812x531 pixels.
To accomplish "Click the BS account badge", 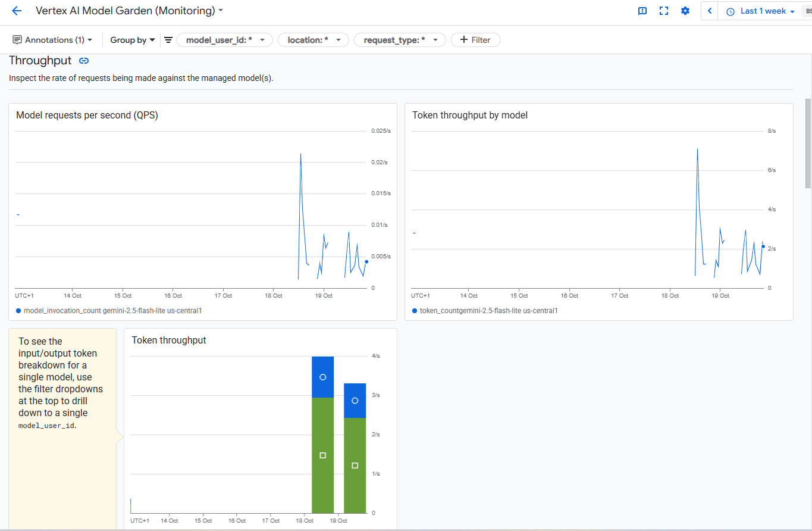I will coord(808,11).
